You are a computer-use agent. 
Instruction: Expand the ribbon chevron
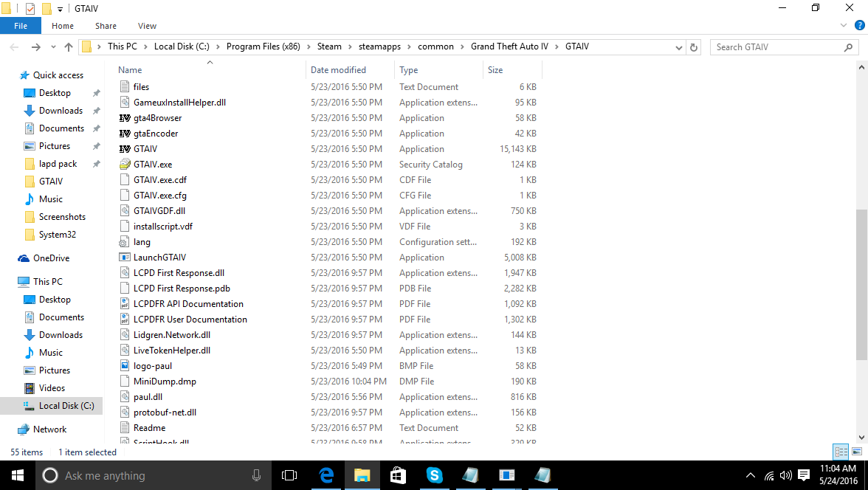coord(844,26)
